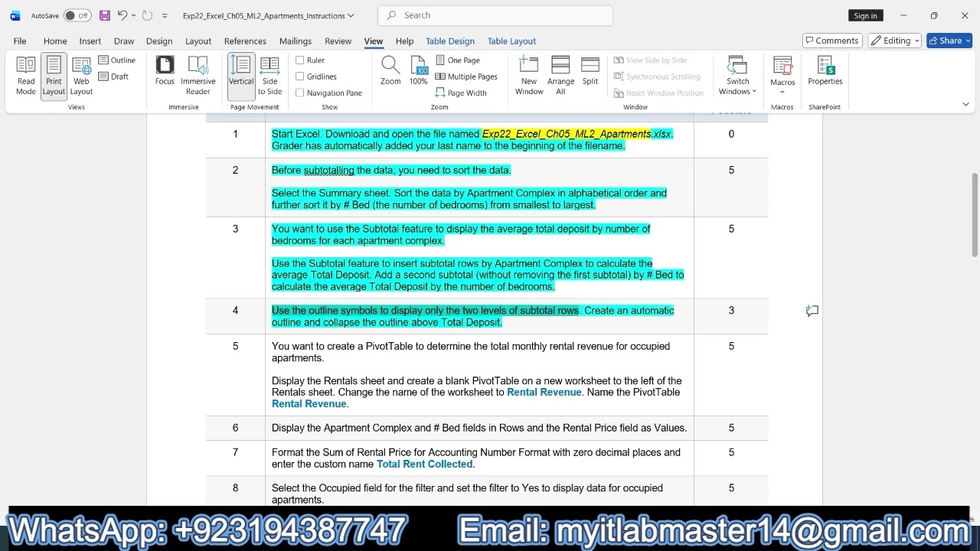The image size is (980, 551).
Task: Click the Sign in button
Action: coord(865,15)
